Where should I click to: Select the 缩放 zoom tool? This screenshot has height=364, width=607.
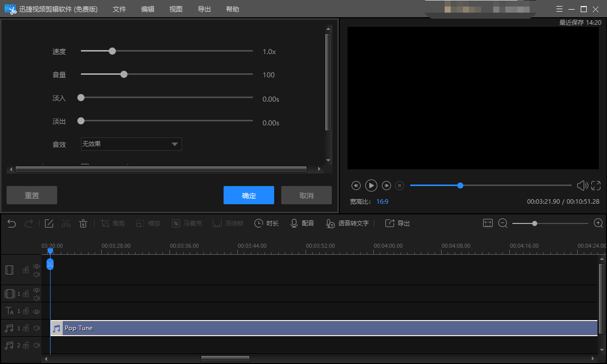pyautogui.click(x=148, y=223)
